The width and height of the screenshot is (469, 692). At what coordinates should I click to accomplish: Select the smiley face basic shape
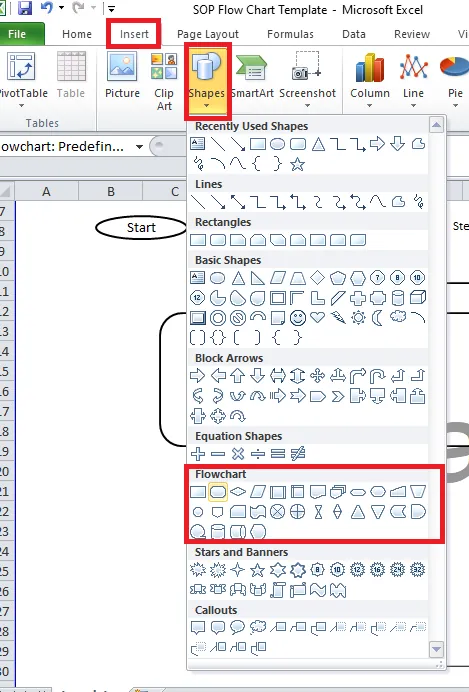298,317
